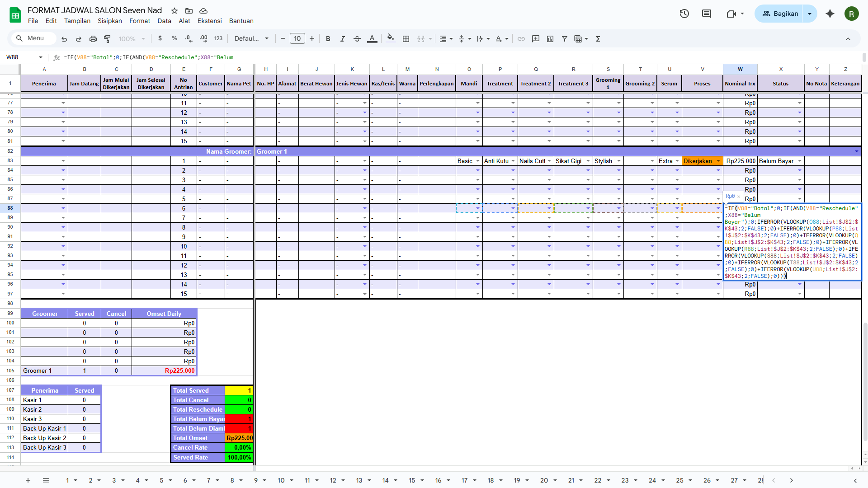This screenshot has width=868, height=488.
Task: Toggle italic formatting
Action: point(343,39)
